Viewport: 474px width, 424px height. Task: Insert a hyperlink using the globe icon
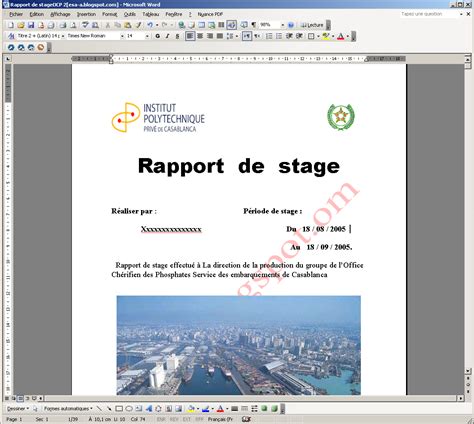pyautogui.click(x=181, y=25)
